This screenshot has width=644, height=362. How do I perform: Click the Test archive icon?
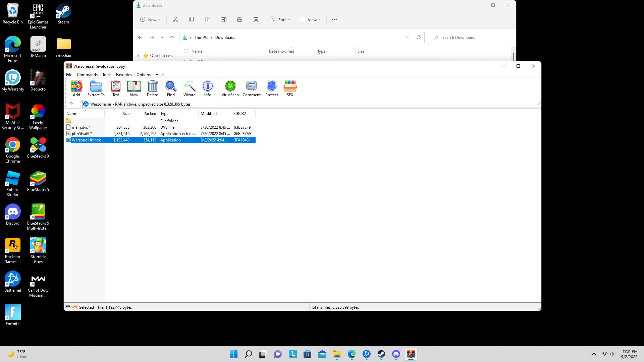(116, 88)
